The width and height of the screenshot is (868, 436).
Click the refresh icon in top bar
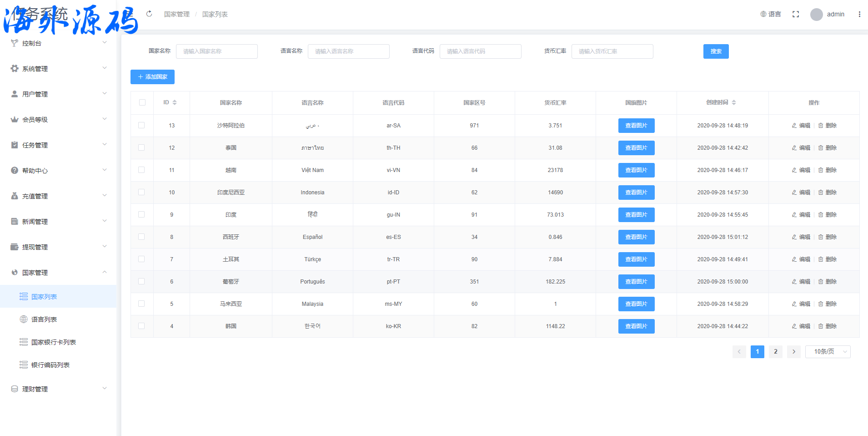(149, 14)
